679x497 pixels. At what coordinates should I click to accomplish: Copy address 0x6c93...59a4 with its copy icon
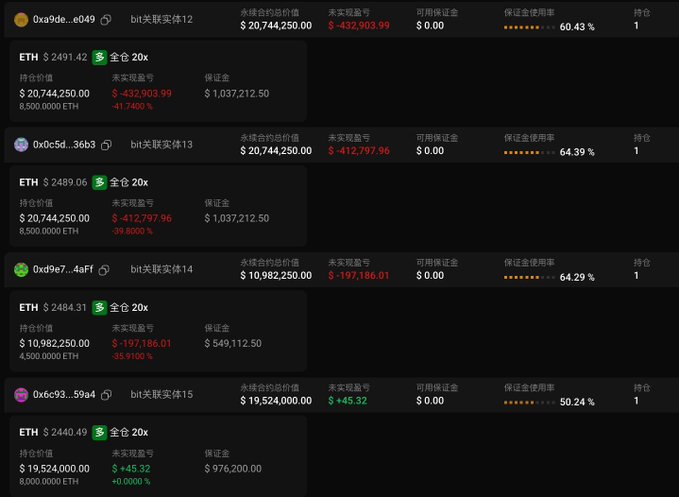(106, 395)
